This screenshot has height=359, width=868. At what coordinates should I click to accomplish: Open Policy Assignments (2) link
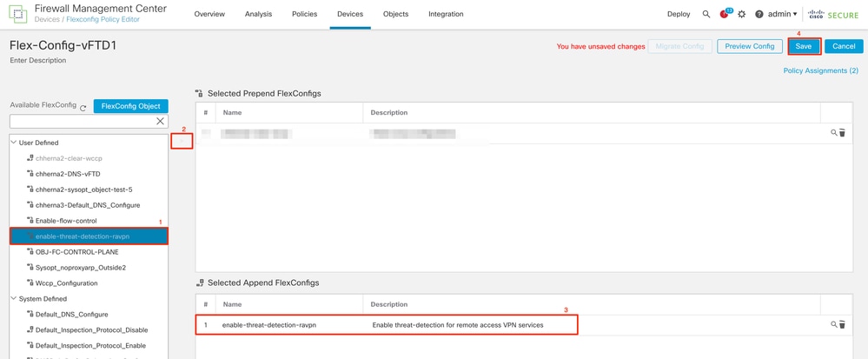821,71
